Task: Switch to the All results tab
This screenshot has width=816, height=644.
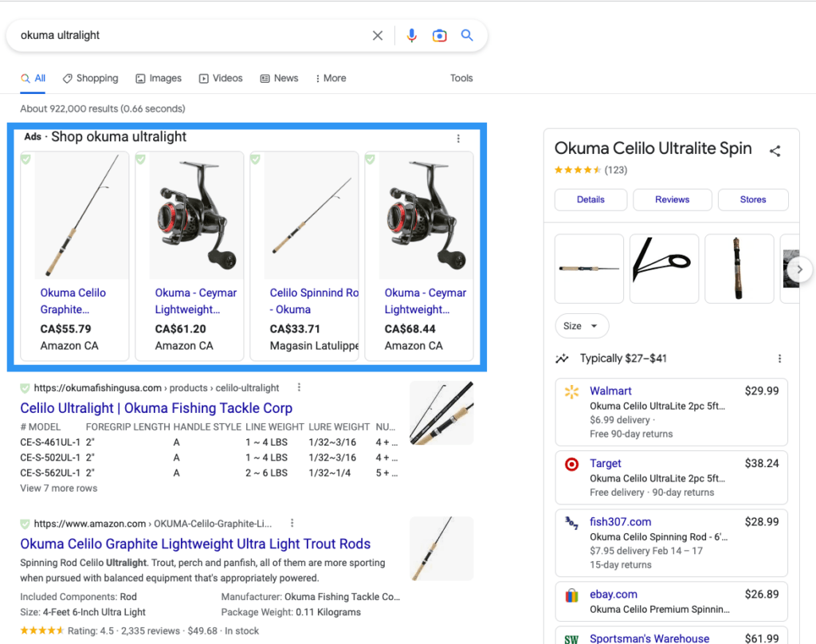Action: (33, 78)
